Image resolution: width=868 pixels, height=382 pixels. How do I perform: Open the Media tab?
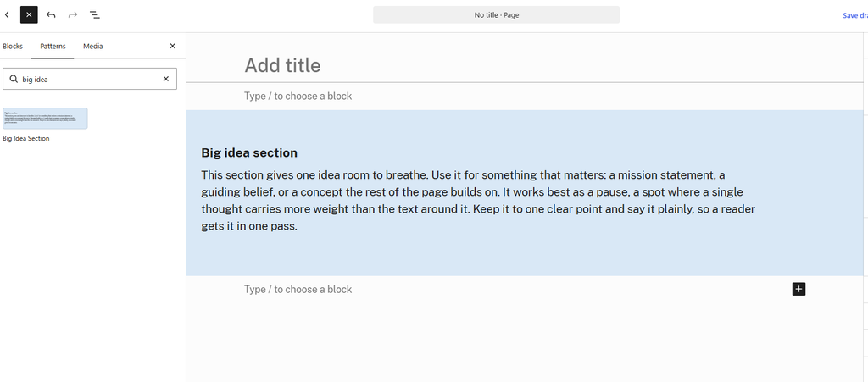coord(93,47)
